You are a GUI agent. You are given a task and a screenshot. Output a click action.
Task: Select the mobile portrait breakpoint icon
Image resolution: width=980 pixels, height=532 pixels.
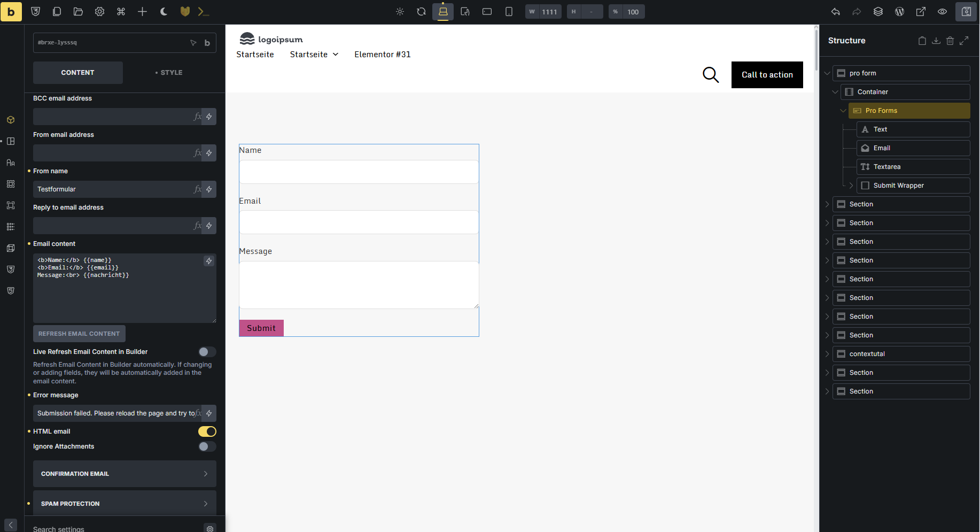[x=509, y=12]
